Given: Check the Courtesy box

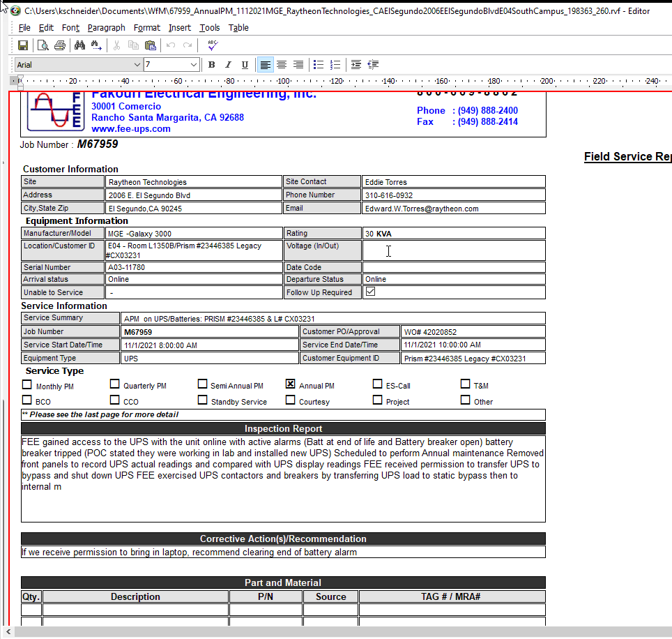Looking at the screenshot, I should [x=290, y=400].
